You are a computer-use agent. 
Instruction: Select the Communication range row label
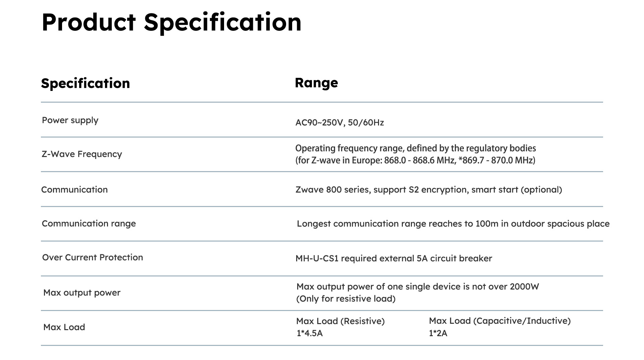coord(89,224)
